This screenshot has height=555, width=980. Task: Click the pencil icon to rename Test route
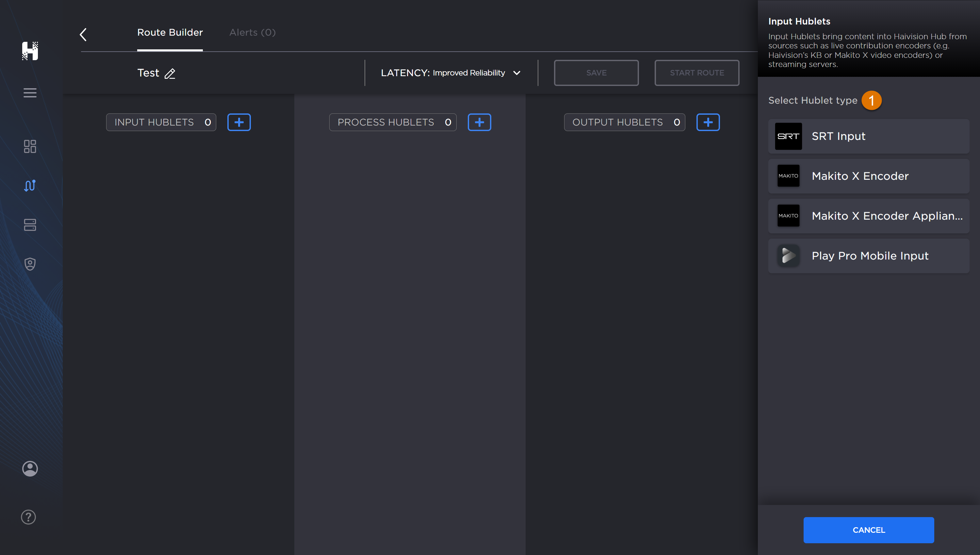click(170, 74)
